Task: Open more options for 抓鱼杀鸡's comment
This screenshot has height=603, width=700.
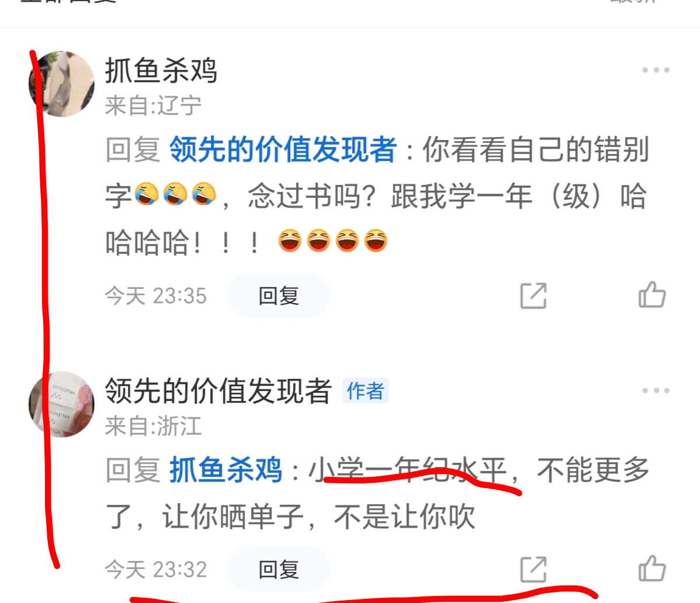Action: coord(656,70)
